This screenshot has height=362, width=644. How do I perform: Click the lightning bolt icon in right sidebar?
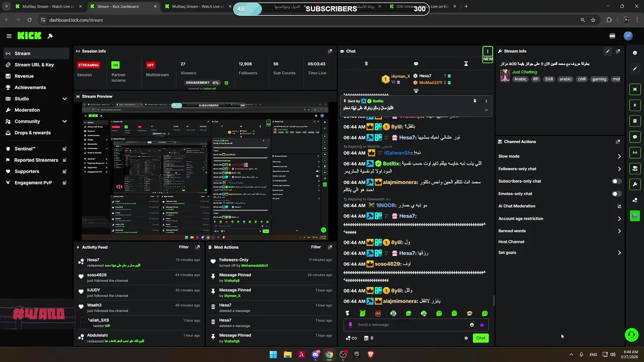[635, 105]
